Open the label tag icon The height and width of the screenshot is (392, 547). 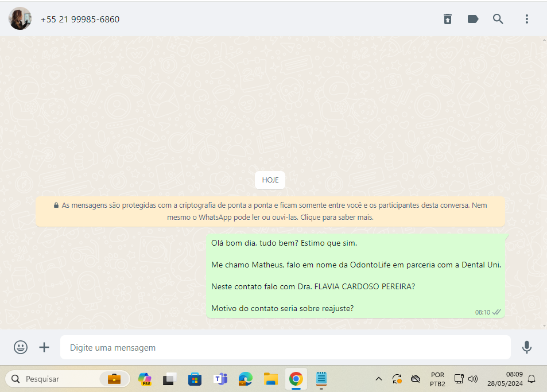[x=473, y=19]
